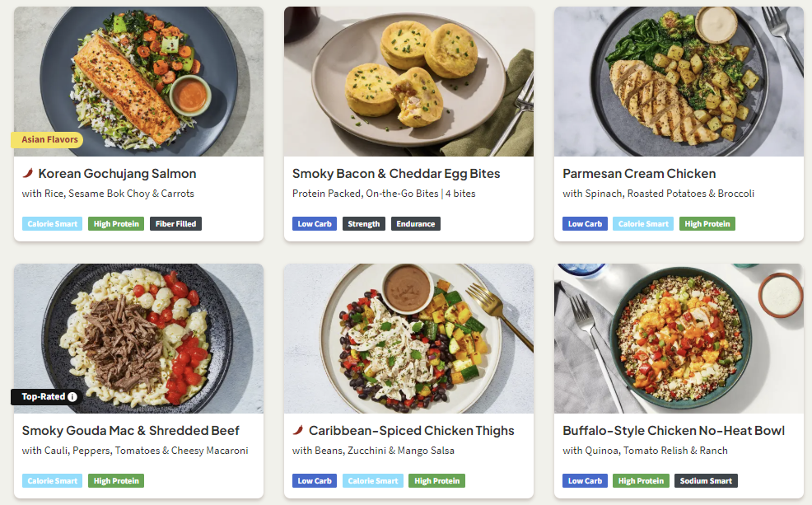Viewport: 812px width, 505px height.
Task: Click the Low Carb tag on Parmesan Cream Chicken
Action: click(x=585, y=224)
